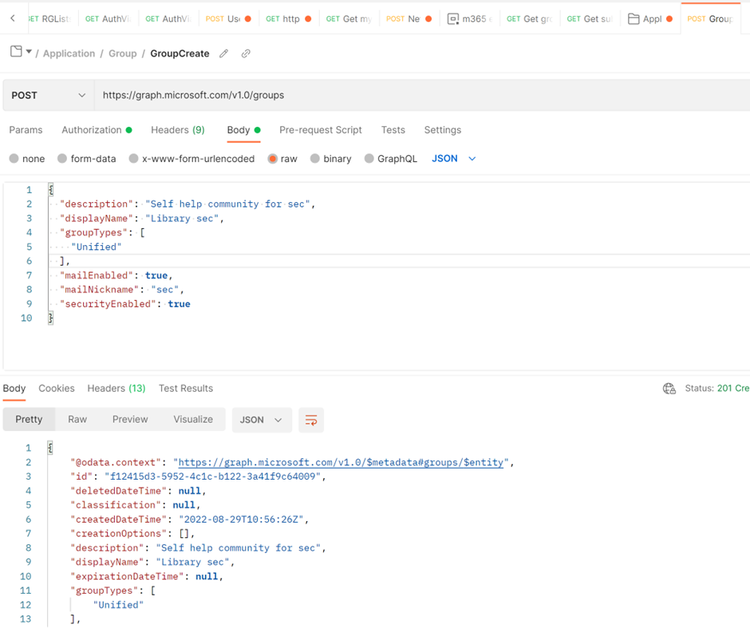The width and height of the screenshot is (750, 629).
Task: Open the @odata.context metadata link
Action: click(x=342, y=462)
